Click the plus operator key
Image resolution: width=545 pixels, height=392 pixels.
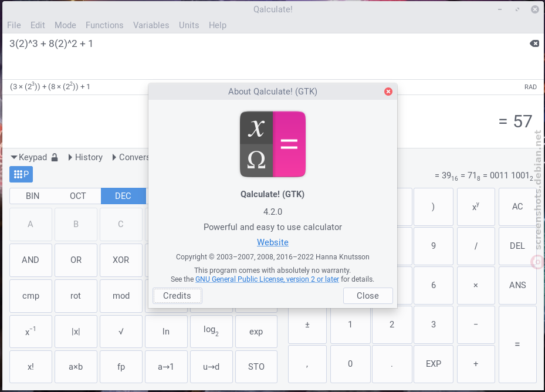click(x=476, y=364)
